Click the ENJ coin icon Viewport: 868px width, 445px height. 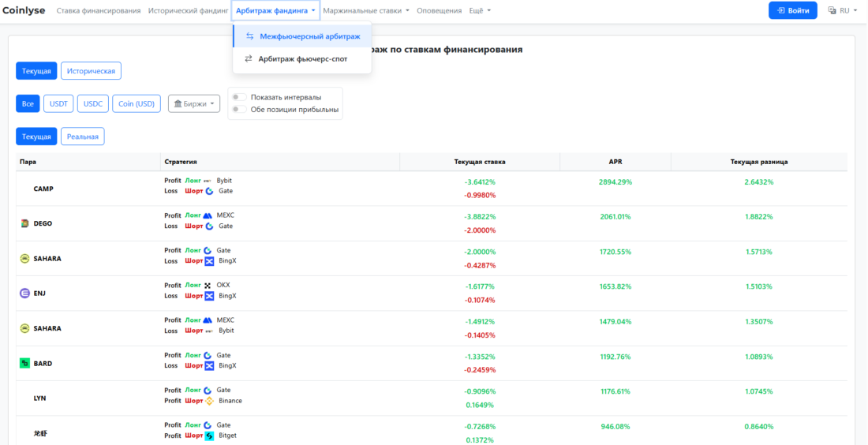24,294
